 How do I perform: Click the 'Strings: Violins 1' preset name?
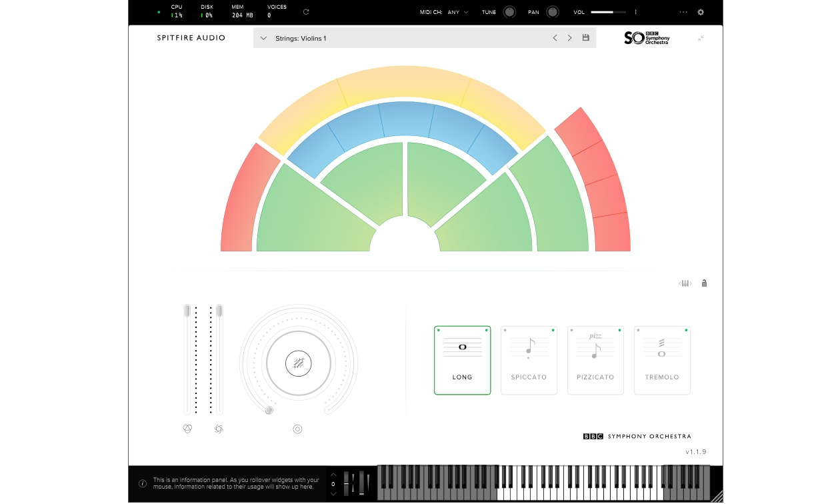(301, 39)
